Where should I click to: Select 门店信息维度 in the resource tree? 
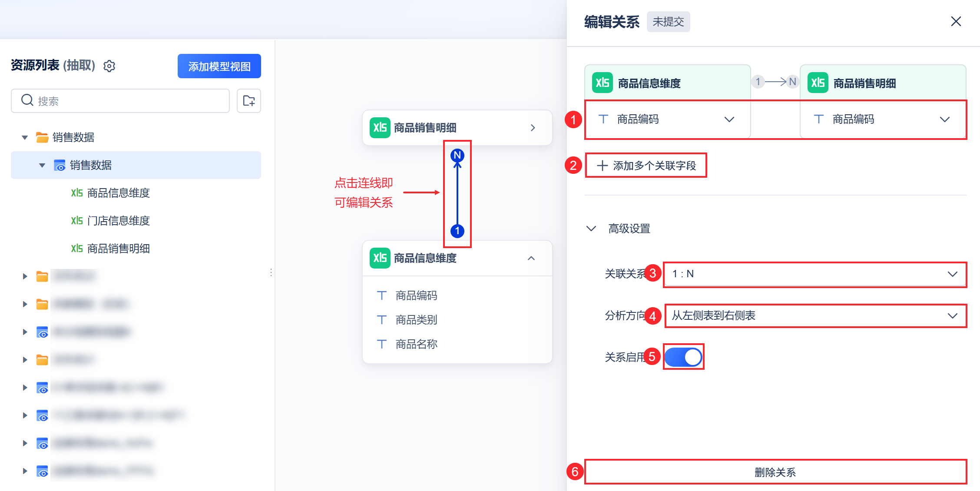(x=118, y=221)
